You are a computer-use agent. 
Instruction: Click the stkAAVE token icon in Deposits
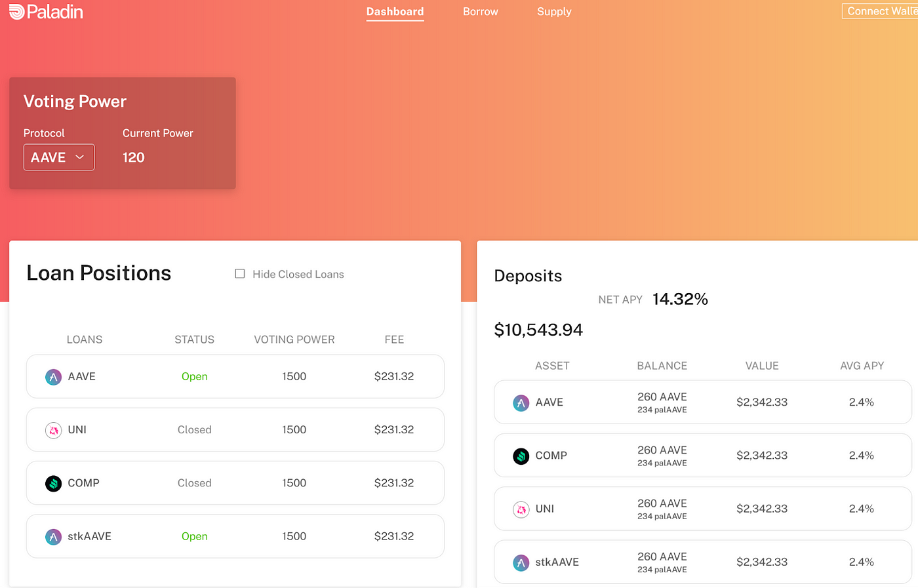tap(521, 562)
